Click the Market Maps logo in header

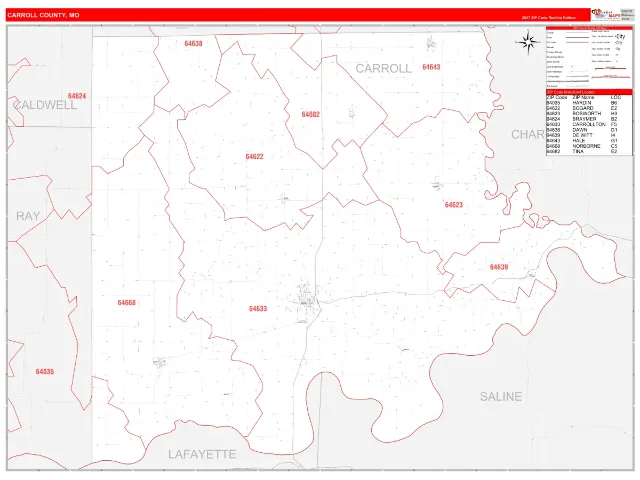605,15
